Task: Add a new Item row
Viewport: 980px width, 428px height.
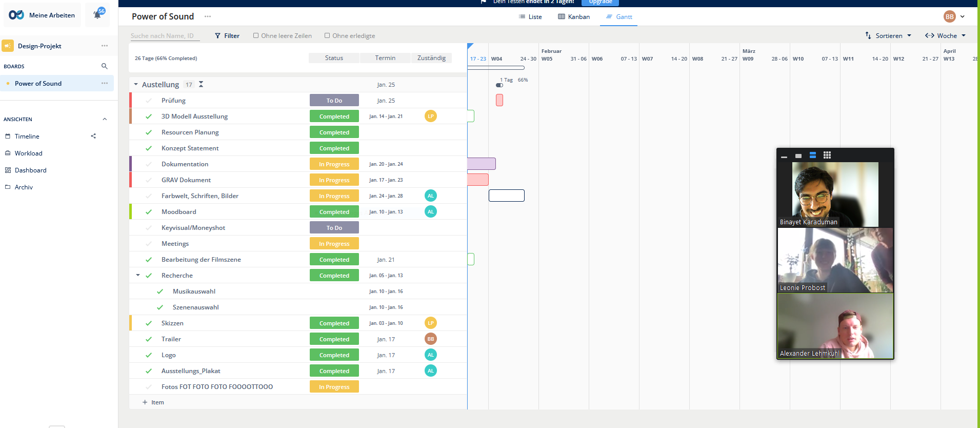Action: (153, 402)
